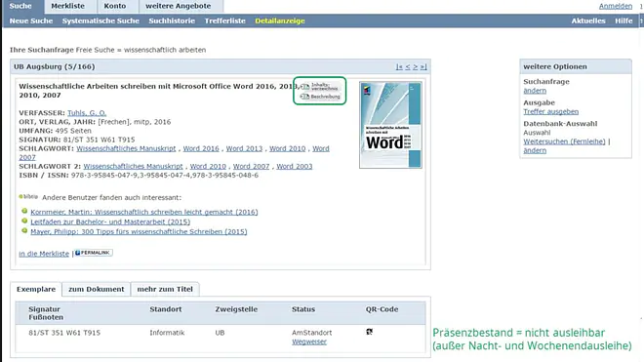Click Word 2003 link in Schlagwort 2
Viewport: 644px width, 362px height.
[294, 166]
